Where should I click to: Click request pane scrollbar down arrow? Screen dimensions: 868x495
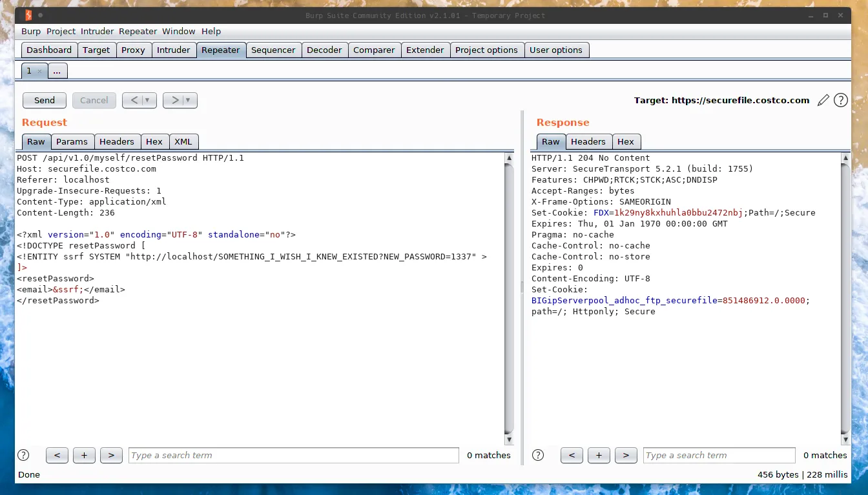click(x=509, y=439)
